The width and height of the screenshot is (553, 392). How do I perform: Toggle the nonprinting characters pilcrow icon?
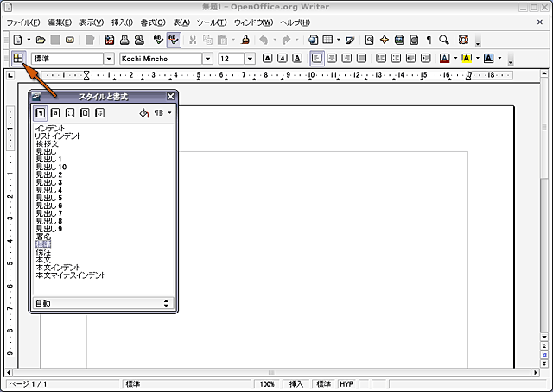(427, 40)
